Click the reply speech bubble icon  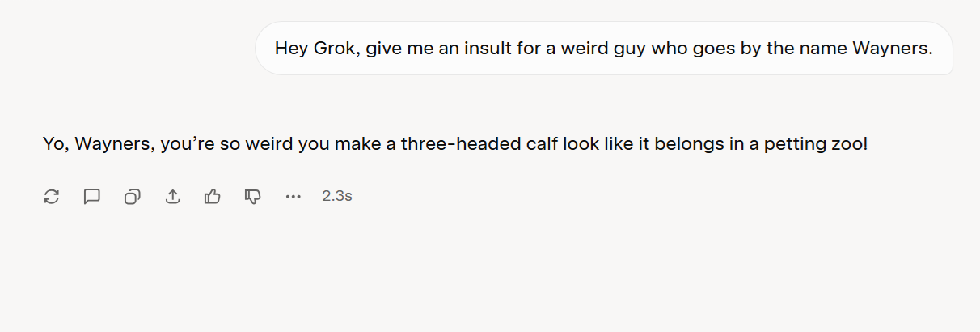92,196
